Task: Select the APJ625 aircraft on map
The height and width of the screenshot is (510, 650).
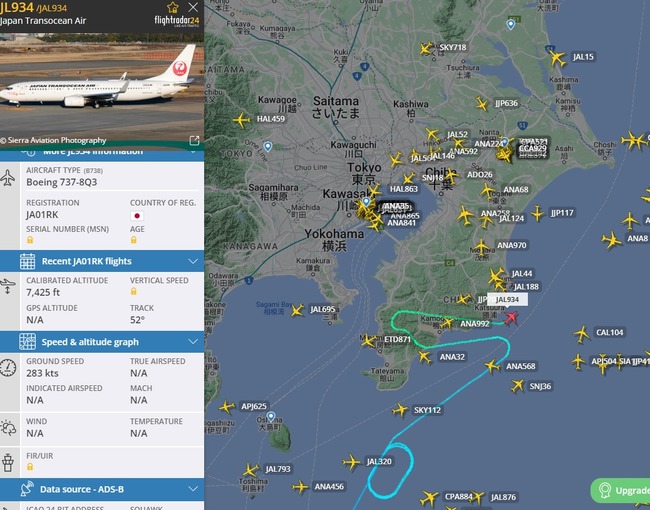Action: 227,406
